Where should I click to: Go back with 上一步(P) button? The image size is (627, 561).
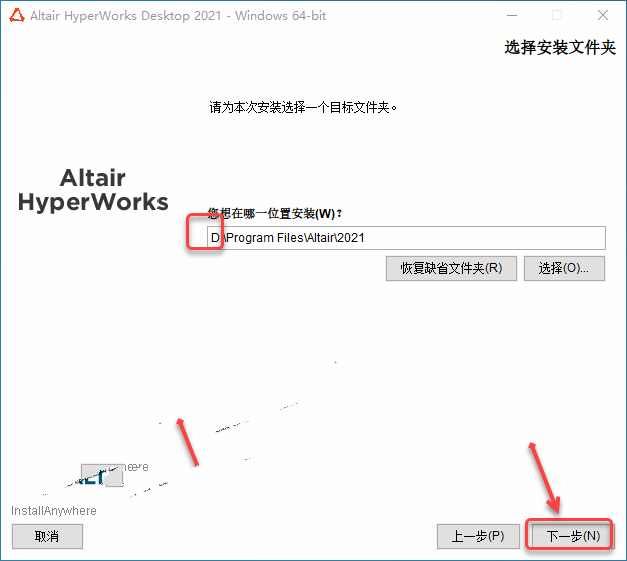pyautogui.click(x=478, y=536)
